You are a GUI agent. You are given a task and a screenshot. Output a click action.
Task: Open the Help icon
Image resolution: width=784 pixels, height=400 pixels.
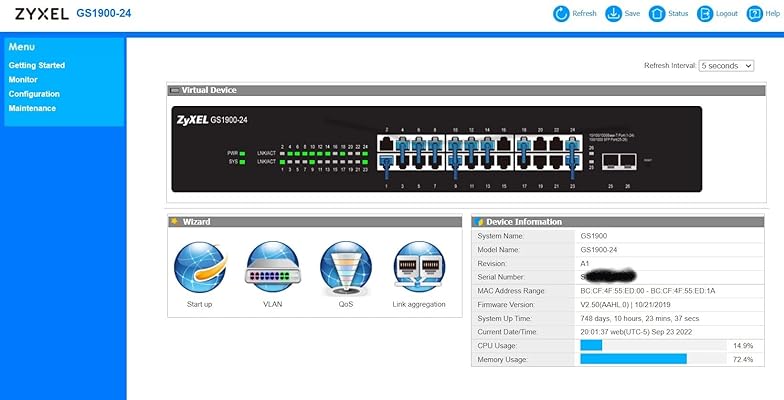point(756,14)
